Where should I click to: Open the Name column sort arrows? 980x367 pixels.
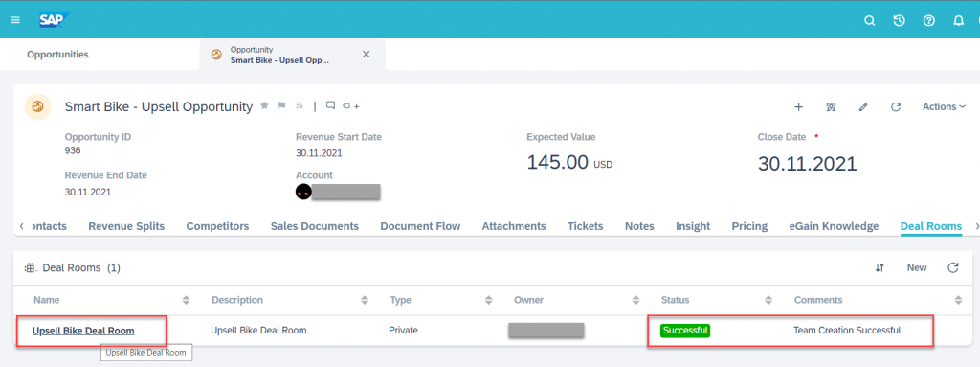[x=186, y=300]
